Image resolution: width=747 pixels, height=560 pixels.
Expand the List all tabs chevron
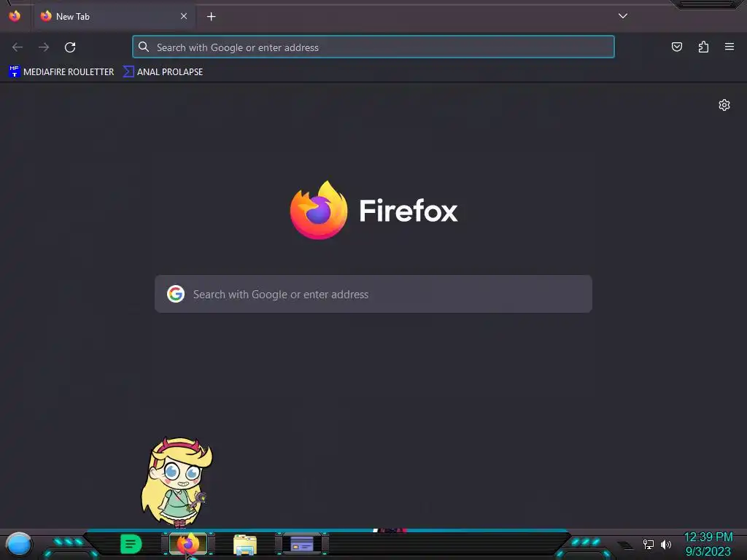[x=623, y=16]
